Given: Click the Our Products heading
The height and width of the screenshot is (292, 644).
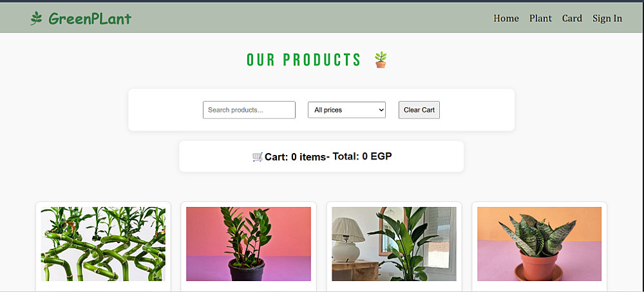Looking at the screenshot, I should (x=304, y=60).
